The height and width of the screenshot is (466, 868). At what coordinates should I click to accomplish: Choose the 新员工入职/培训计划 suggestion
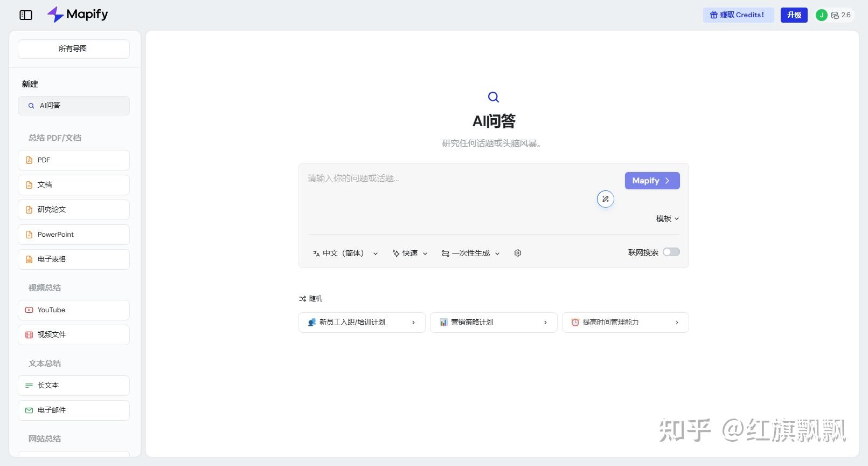point(362,323)
